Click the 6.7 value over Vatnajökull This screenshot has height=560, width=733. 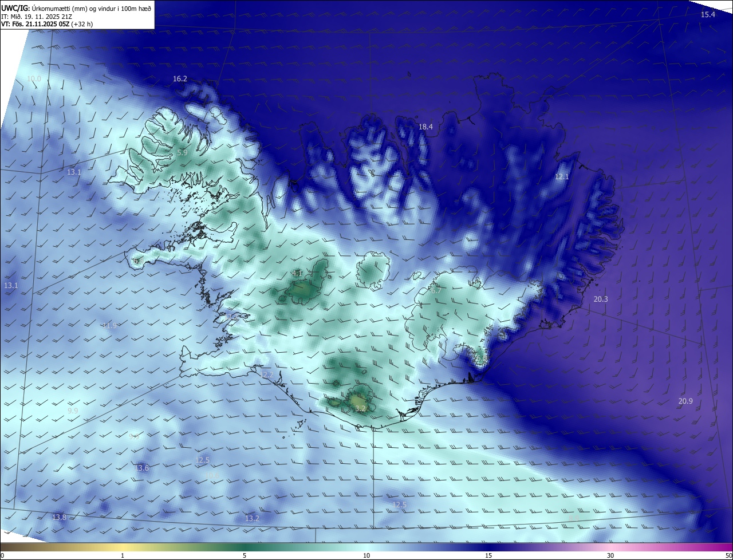pyautogui.click(x=436, y=290)
